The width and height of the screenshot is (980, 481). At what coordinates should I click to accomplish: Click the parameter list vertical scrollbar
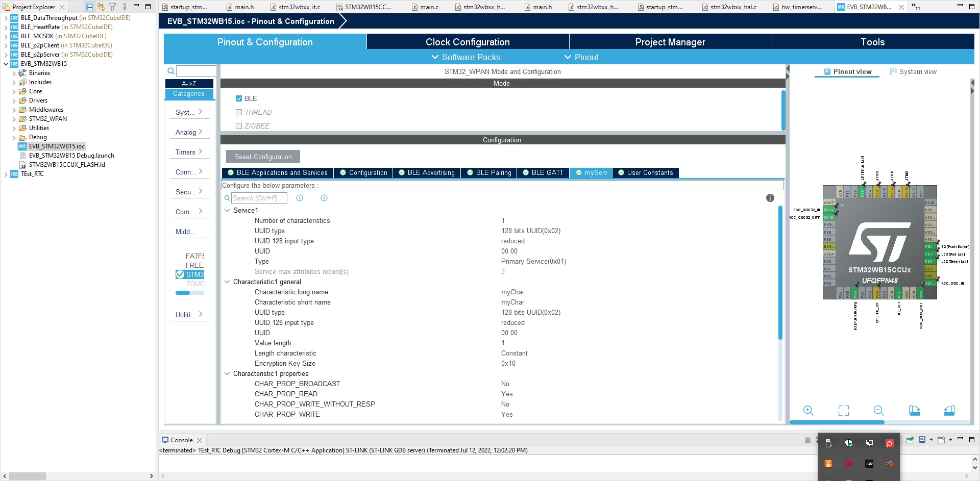(x=780, y=272)
